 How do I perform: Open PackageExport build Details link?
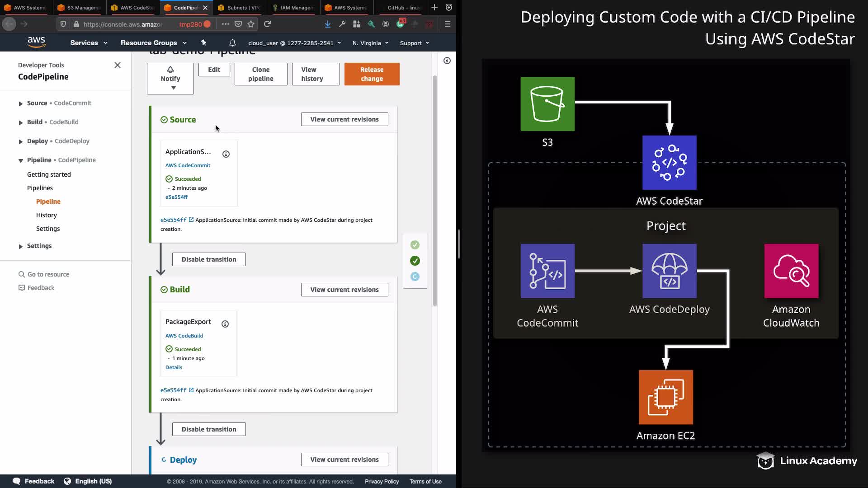174,367
